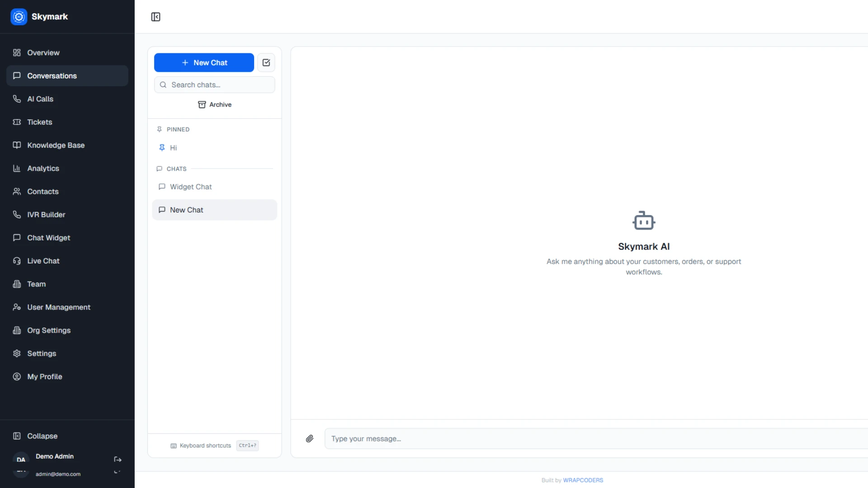Select the New Chat conversation row
Viewport: 868px width, 488px height.
(x=214, y=210)
